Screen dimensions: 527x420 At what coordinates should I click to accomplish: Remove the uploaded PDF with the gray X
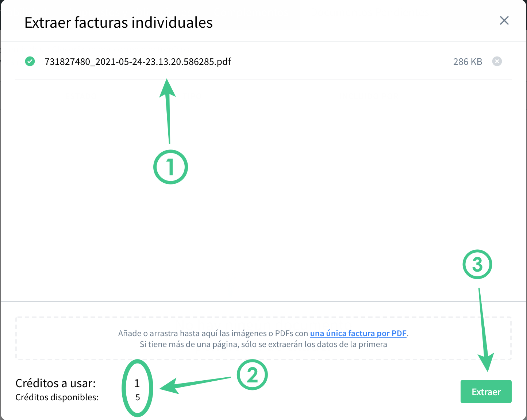point(497,61)
